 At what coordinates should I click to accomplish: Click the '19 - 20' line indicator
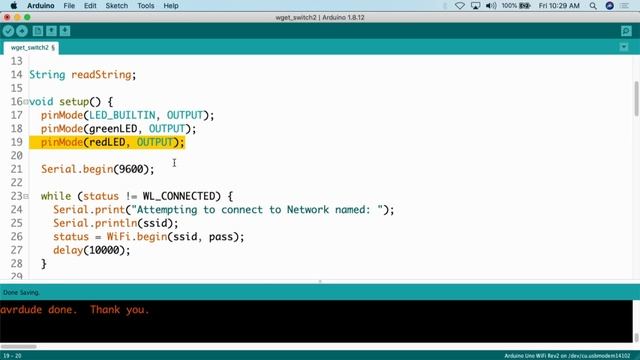tap(12, 356)
